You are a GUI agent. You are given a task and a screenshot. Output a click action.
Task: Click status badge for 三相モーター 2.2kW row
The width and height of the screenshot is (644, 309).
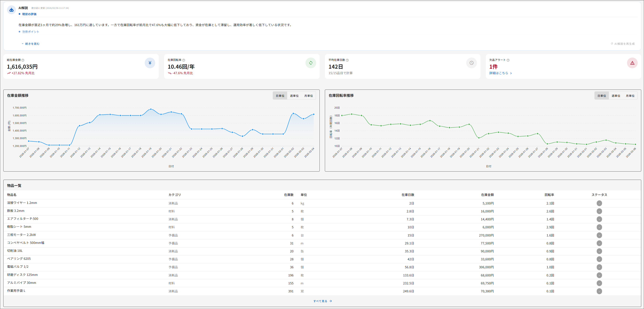599,235
